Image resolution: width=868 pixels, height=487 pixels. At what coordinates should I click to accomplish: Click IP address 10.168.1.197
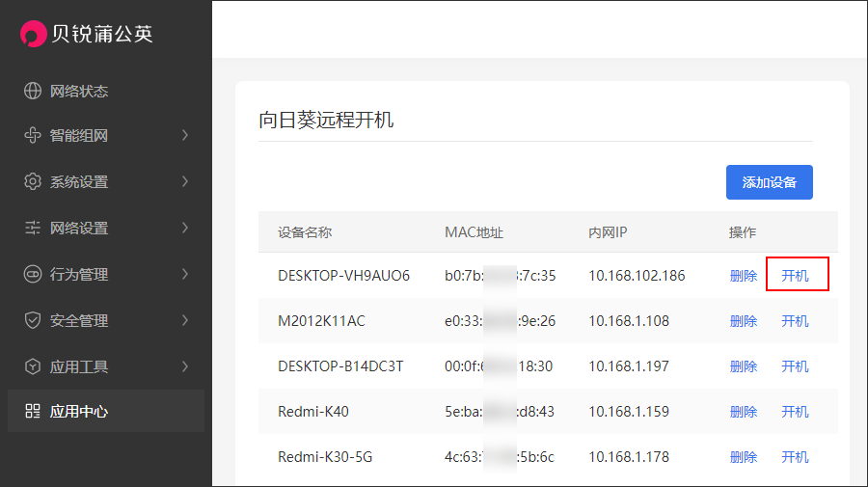(x=628, y=366)
